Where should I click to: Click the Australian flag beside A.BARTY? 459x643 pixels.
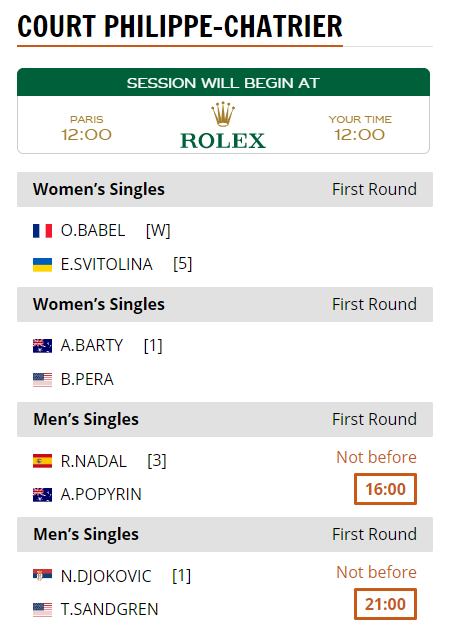(42, 346)
